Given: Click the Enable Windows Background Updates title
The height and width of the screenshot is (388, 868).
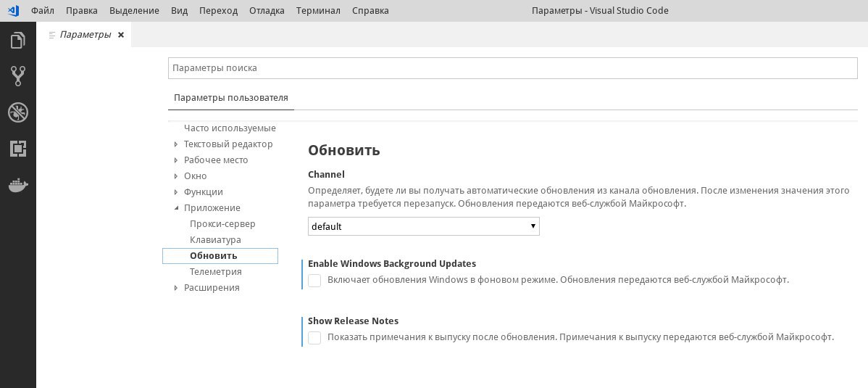Looking at the screenshot, I should point(392,264).
